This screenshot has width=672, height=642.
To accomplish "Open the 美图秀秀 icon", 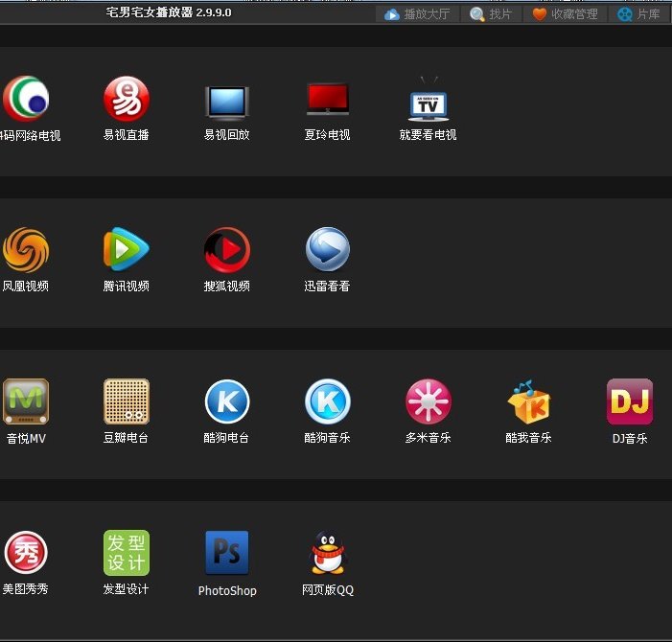I will coord(26,553).
